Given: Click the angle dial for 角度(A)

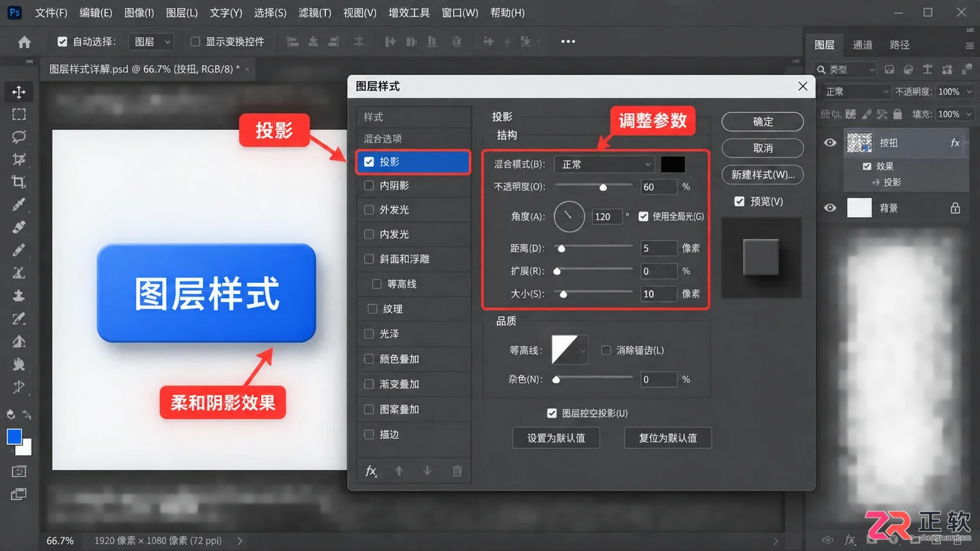Looking at the screenshot, I should (x=570, y=216).
